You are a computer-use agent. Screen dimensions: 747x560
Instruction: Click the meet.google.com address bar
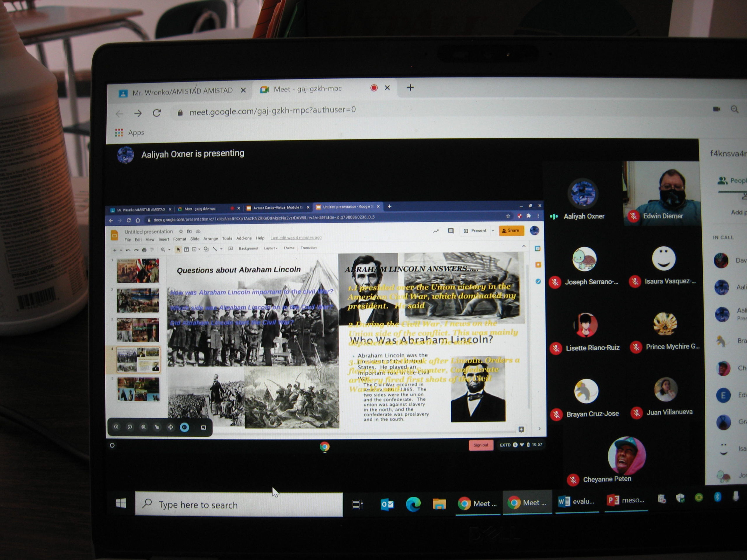272,111
